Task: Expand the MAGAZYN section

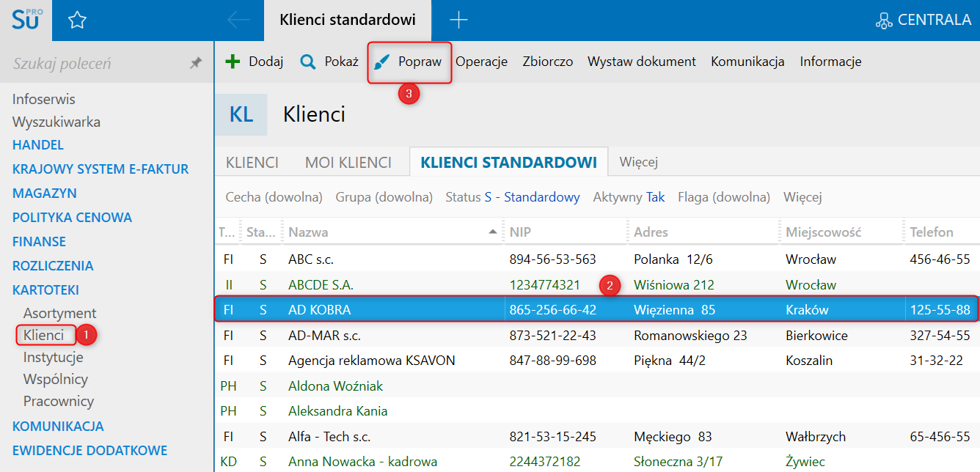Action: (45, 193)
